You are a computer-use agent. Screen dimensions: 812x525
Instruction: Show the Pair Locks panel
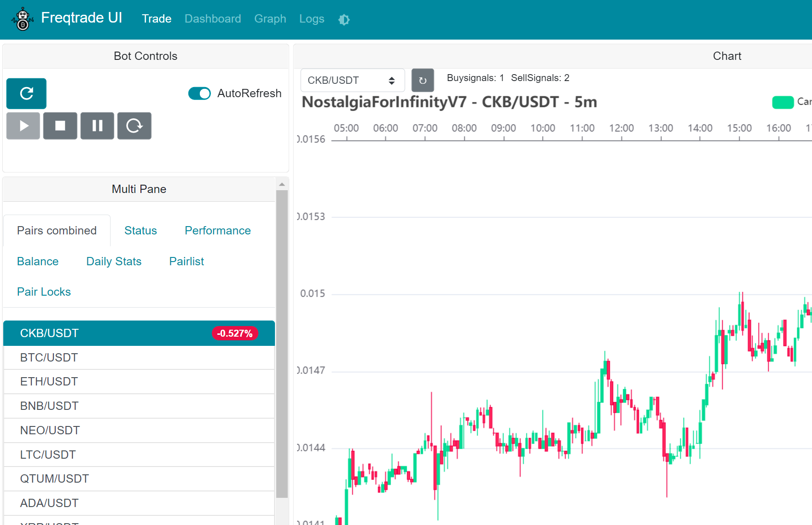click(43, 292)
